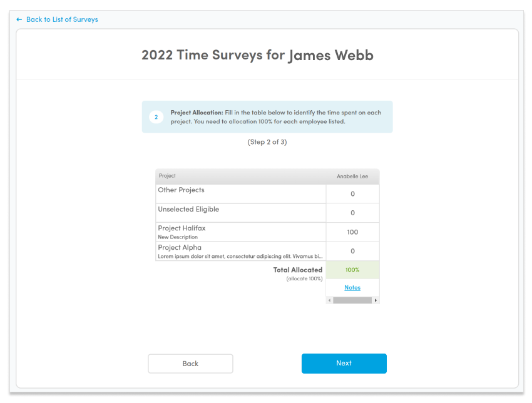Image resolution: width=532 pixels, height=403 pixels.
Task: Click the truncated Project Alpha description
Action: click(240, 257)
